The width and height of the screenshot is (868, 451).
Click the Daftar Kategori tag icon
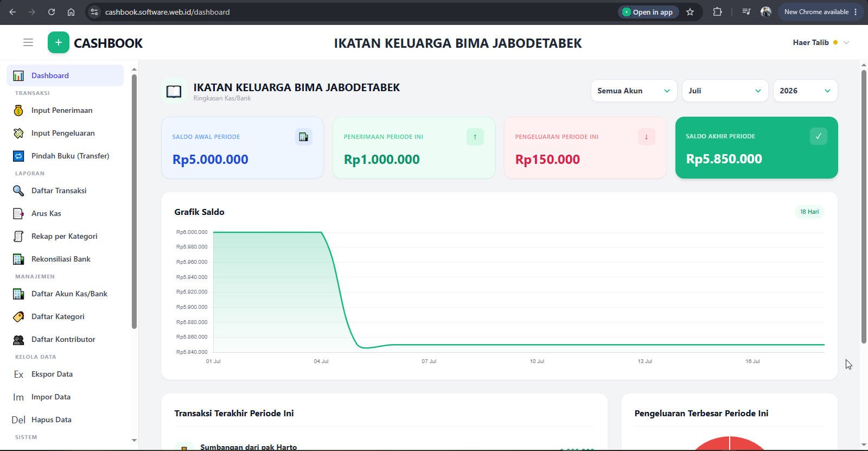click(x=18, y=316)
